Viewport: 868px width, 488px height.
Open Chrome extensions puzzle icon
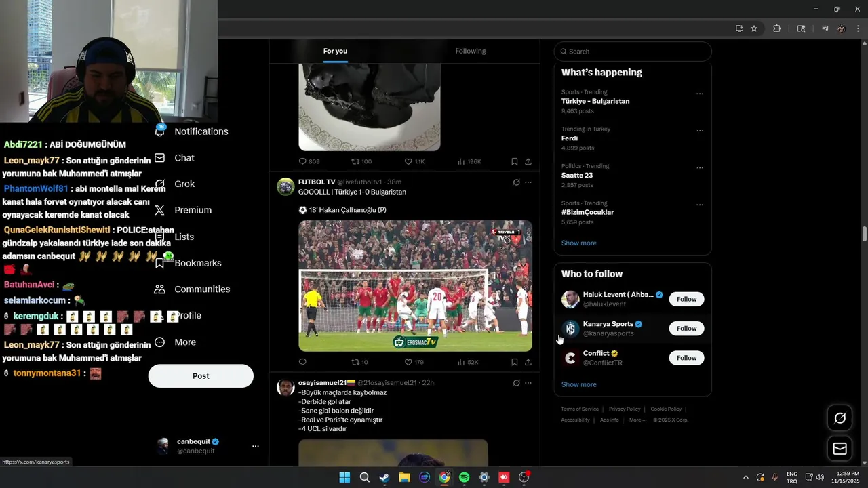point(777,28)
